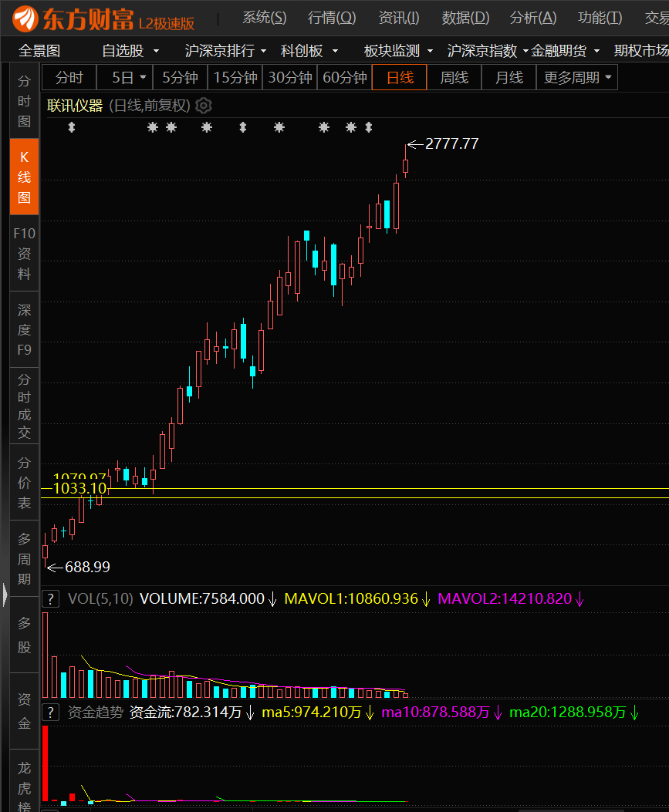Switch chart to 分时 period
This screenshot has height=812, width=669.
(x=69, y=78)
